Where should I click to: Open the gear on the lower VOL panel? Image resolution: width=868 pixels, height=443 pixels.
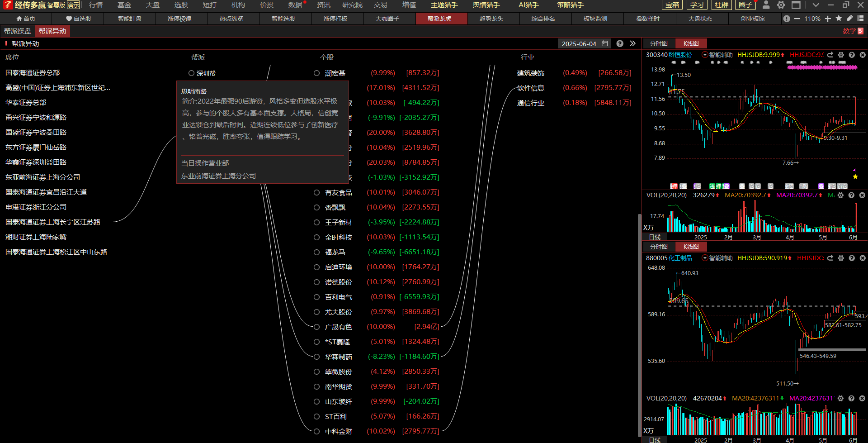840,398
